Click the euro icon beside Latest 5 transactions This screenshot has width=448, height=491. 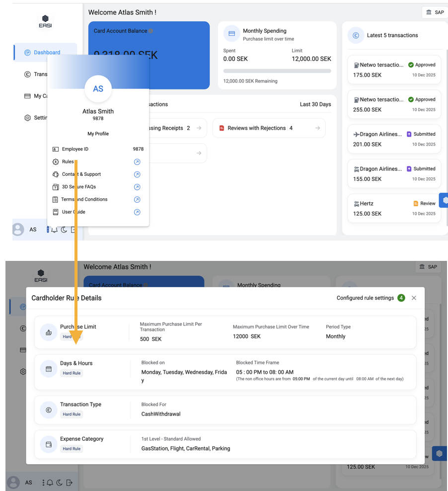point(356,35)
